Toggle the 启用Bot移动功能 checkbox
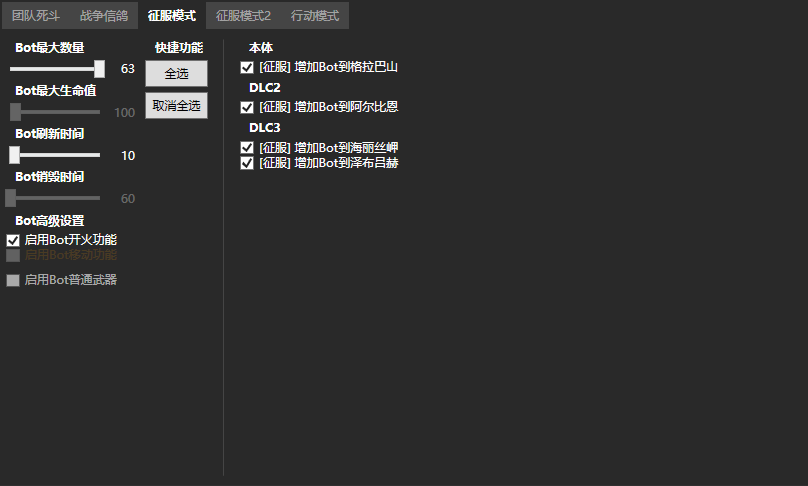808x486 pixels. [13, 255]
